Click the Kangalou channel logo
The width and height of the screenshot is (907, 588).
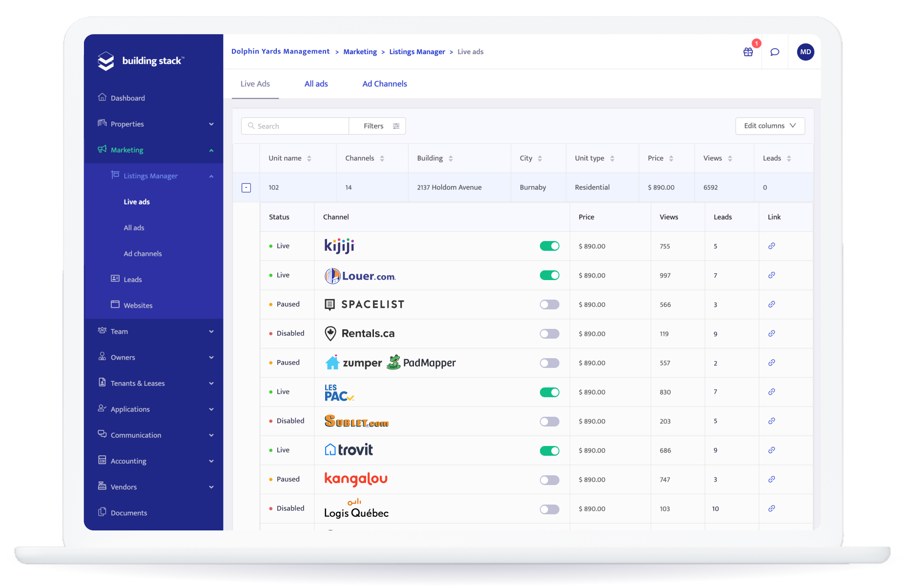tap(356, 479)
